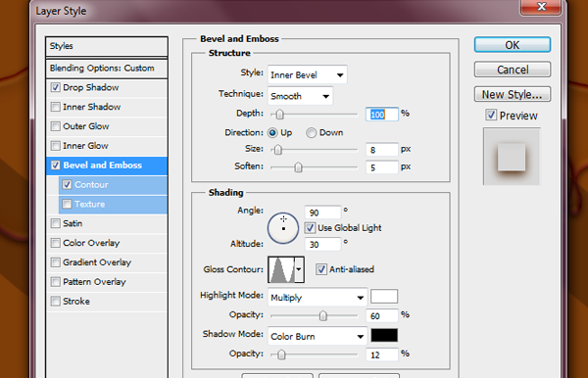Viewport: 588px width, 378px height.
Task: Open the white Highlight color swatch
Action: pos(384,297)
